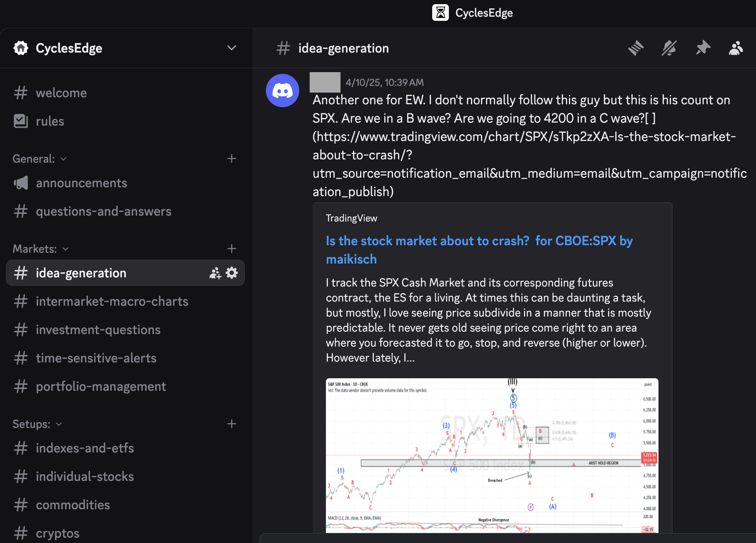The height and width of the screenshot is (543, 756).
Task: Open the questions-and-answers channel
Action: [x=125, y=211]
